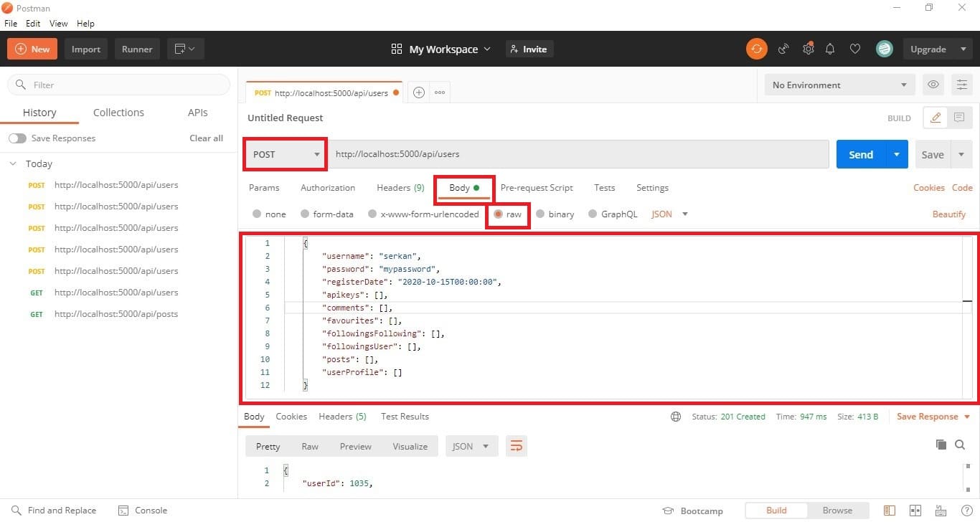Add a new request tab with plus icon
This screenshot has width=980, height=522.
tap(419, 92)
